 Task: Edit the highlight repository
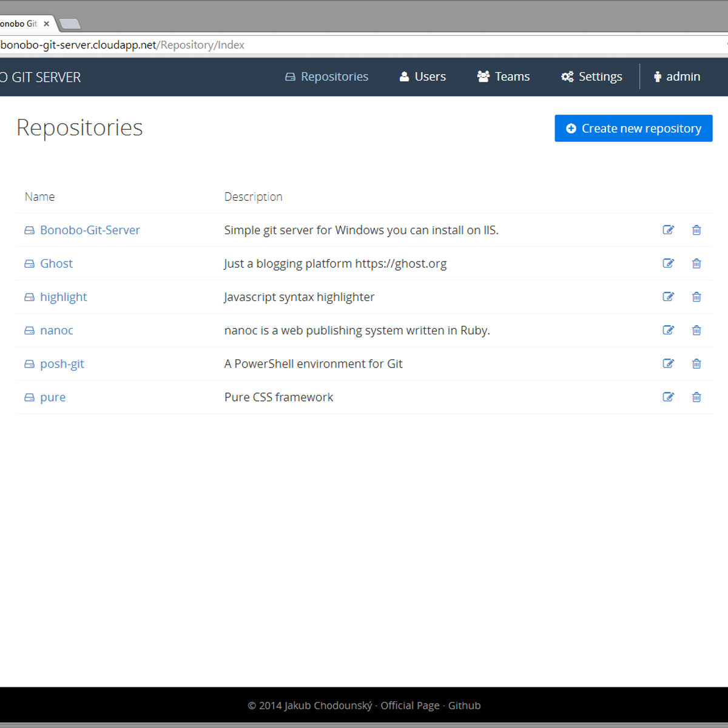tap(668, 297)
